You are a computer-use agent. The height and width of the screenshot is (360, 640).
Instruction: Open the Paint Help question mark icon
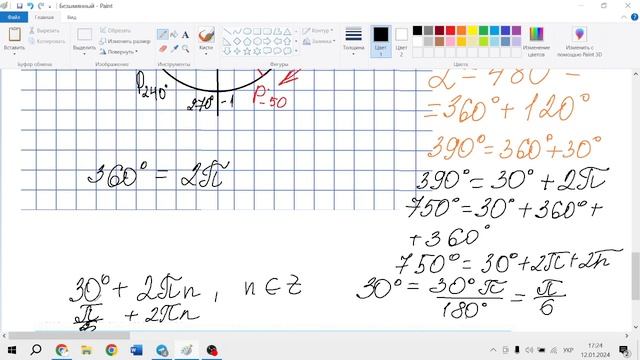[x=635, y=17]
